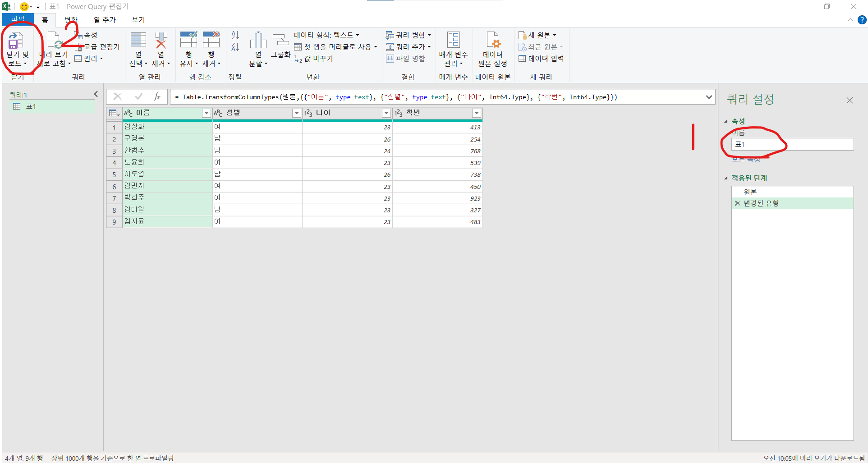Click the 닫기 및 로드 (Close & Load) icon
Viewport: 868px width, 463px height.
(16, 41)
